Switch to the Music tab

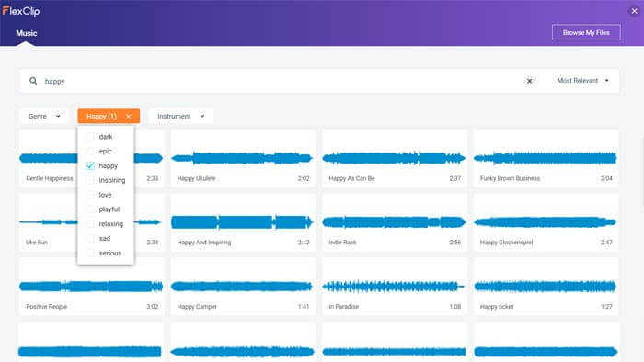coord(27,33)
